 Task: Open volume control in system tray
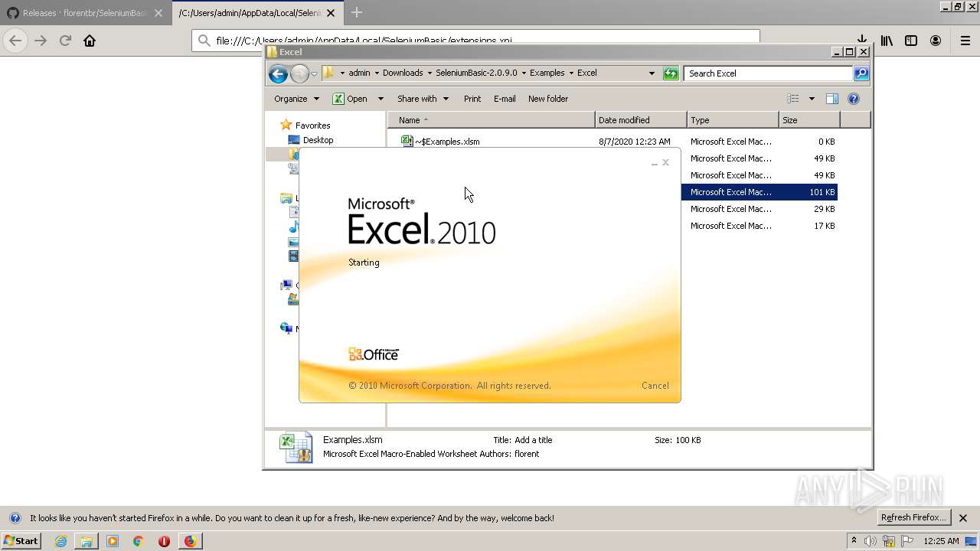[x=871, y=541]
